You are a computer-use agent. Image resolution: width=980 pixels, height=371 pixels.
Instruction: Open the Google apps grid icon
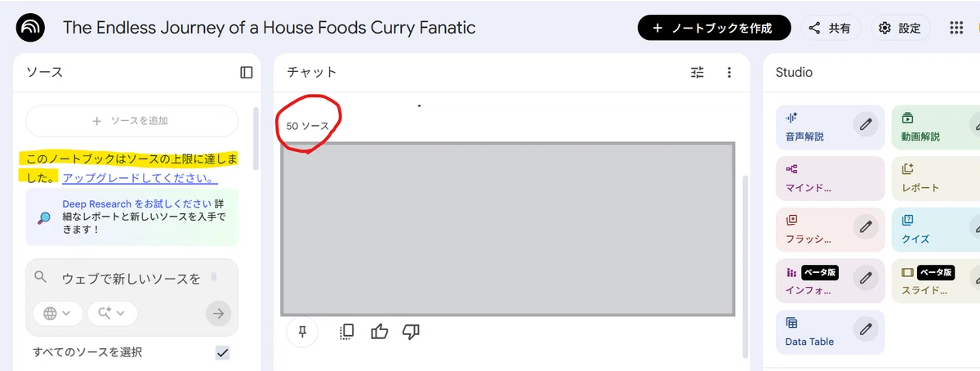click(957, 28)
